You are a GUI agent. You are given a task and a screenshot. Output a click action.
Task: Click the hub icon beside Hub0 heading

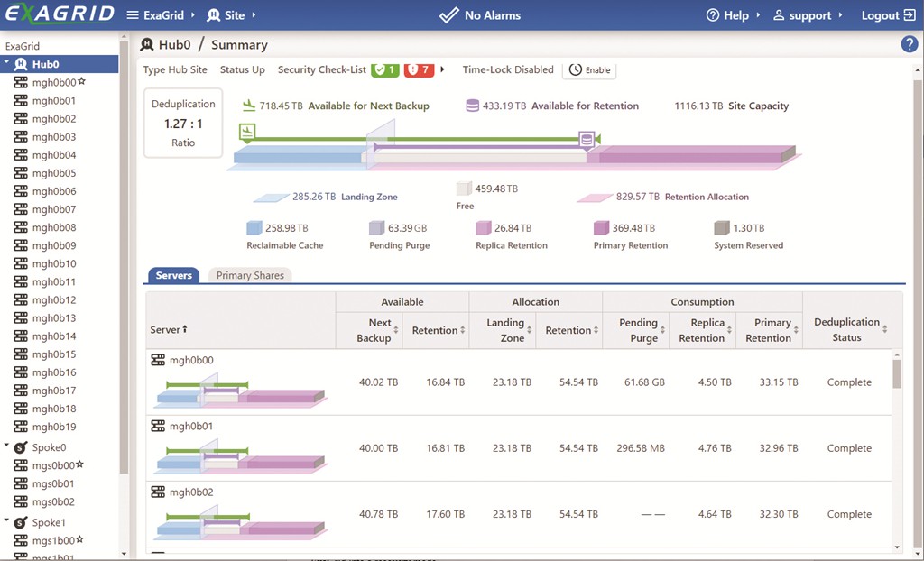(x=147, y=45)
